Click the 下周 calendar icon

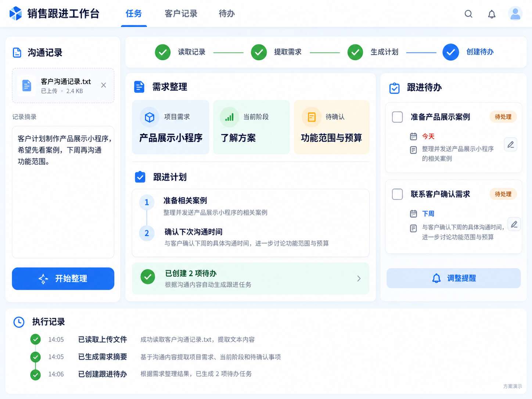(413, 213)
